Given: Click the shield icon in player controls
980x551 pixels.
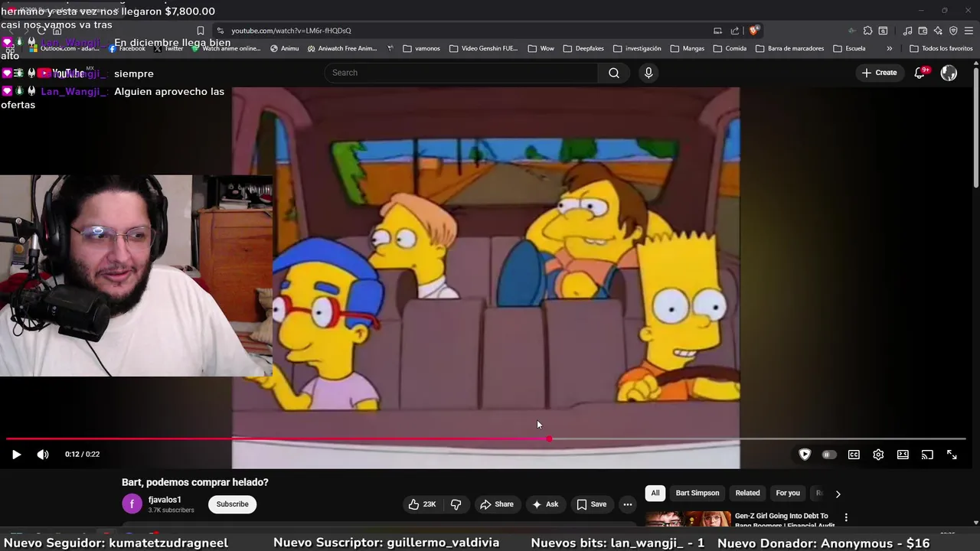Looking at the screenshot, I should 805,455.
